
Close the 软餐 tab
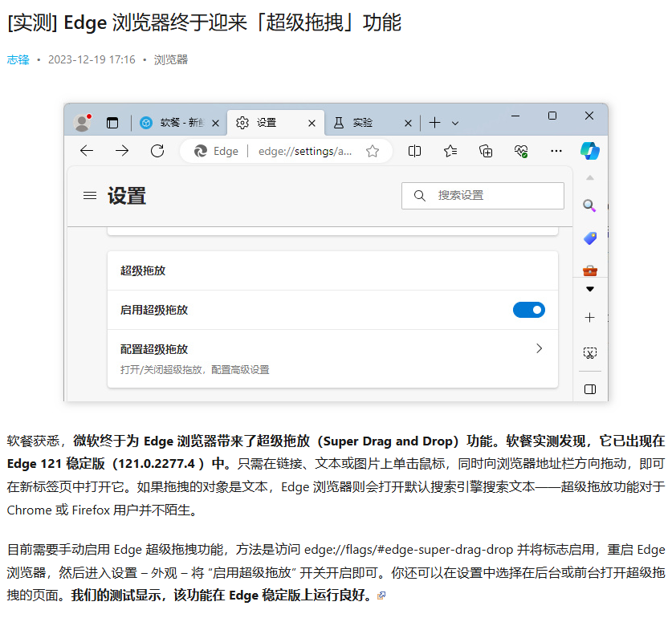click(x=216, y=124)
